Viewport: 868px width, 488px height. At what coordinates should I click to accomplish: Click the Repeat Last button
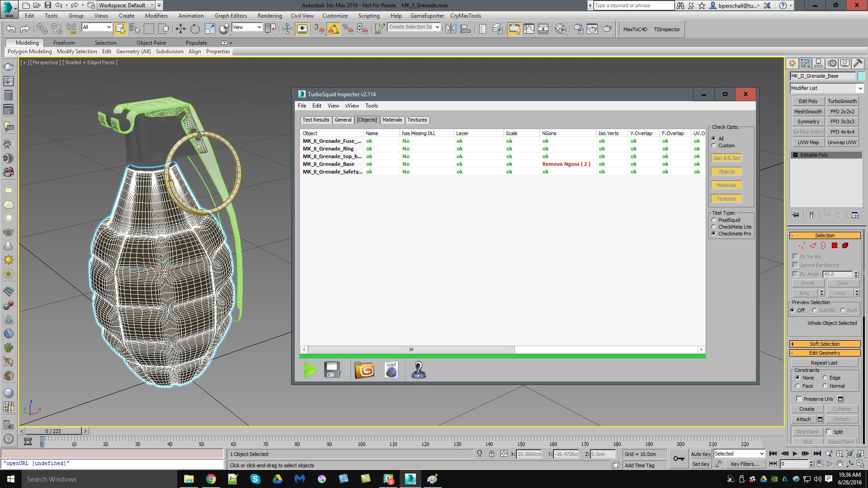[824, 363]
